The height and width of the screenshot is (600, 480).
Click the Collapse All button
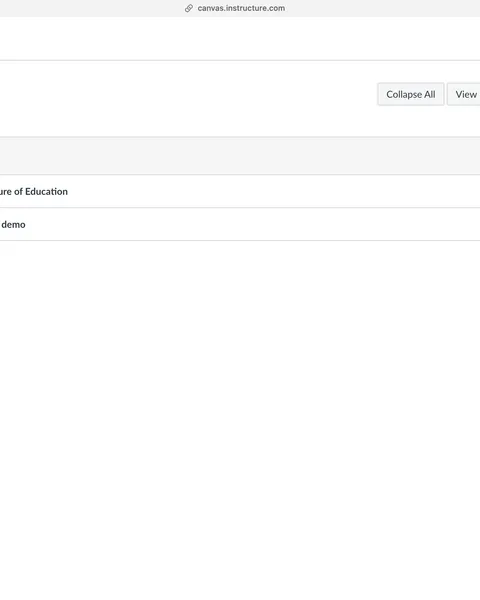pyautogui.click(x=411, y=94)
